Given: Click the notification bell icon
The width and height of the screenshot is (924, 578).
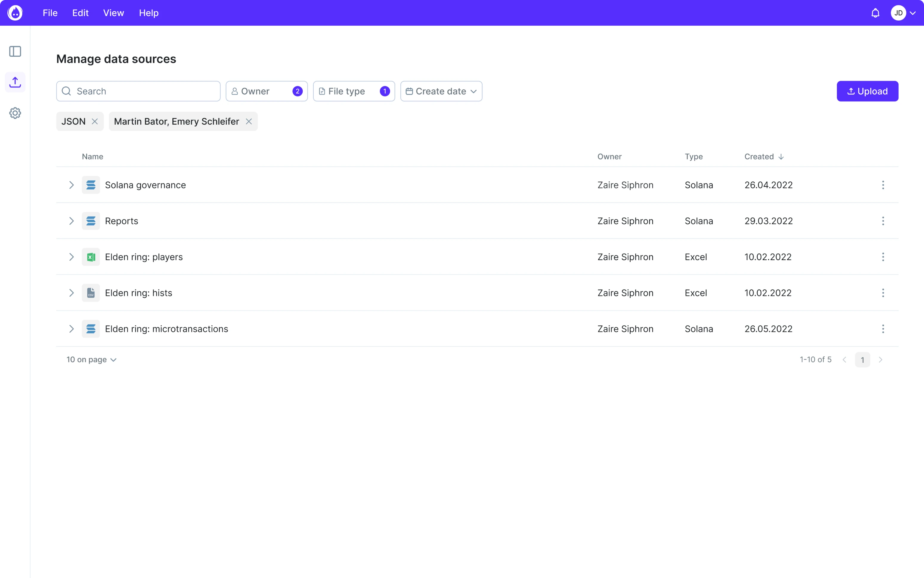Looking at the screenshot, I should click(x=875, y=13).
